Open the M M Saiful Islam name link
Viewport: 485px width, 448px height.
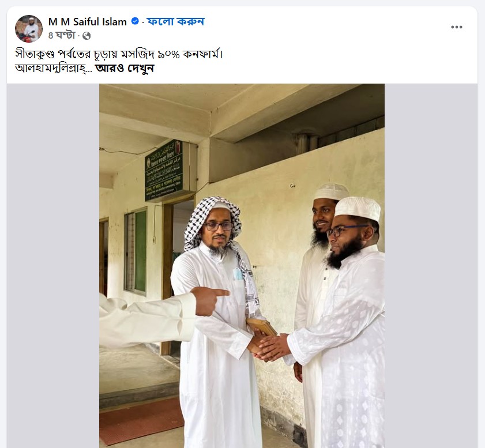(x=88, y=22)
